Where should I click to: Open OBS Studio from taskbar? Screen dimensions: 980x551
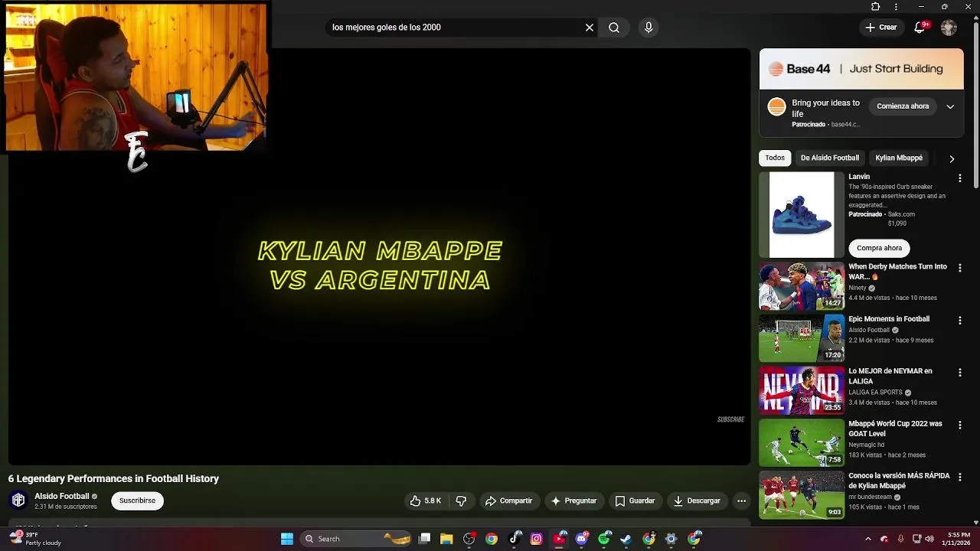pyautogui.click(x=469, y=539)
